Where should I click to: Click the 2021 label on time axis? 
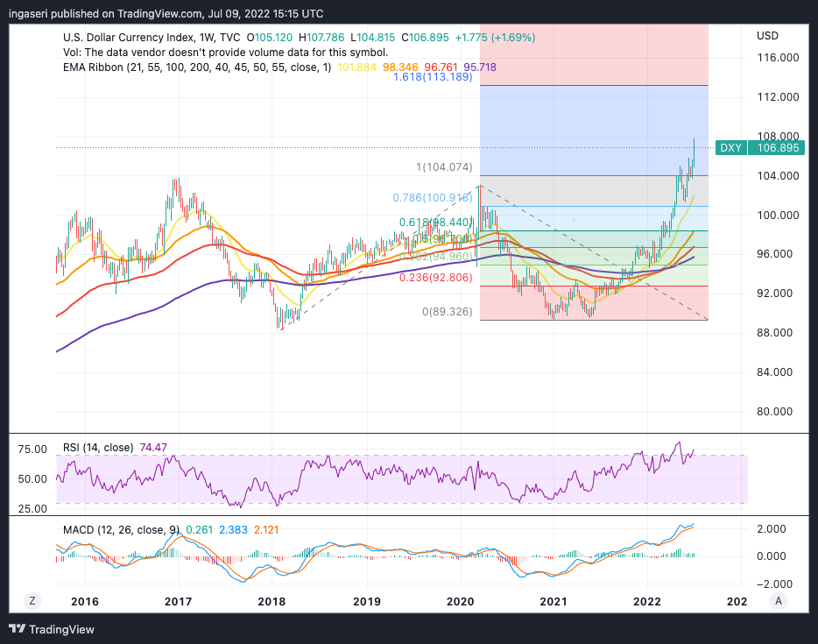click(x=554, y=601)
